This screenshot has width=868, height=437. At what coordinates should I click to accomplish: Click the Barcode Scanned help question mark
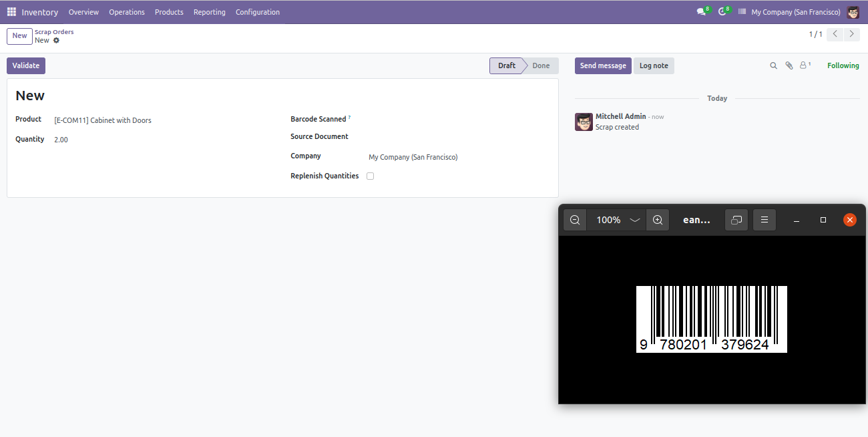tap(349, 118)
